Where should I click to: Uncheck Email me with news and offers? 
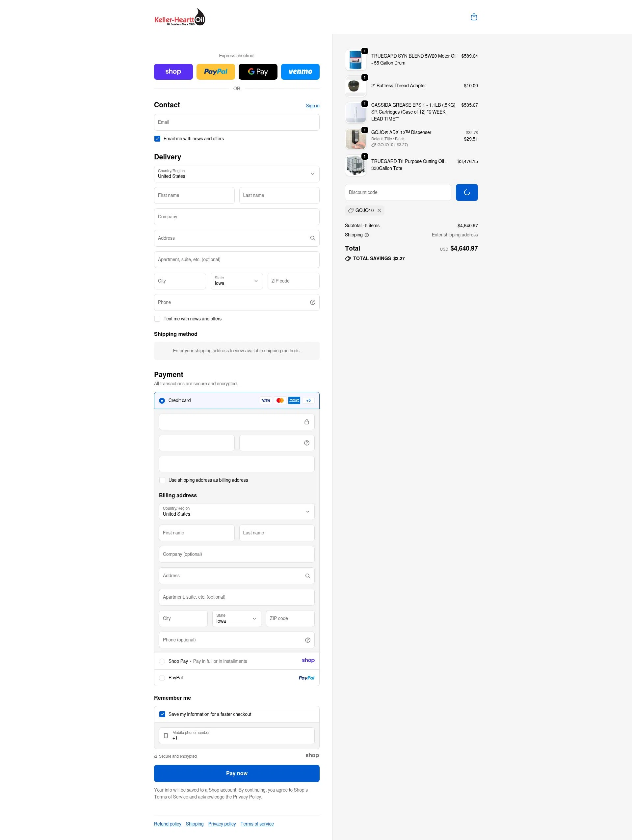coord(157,139)
